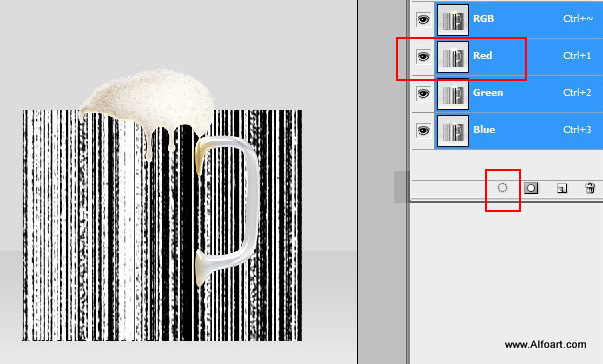
Task: Create new channel icon
Action: 562,188
